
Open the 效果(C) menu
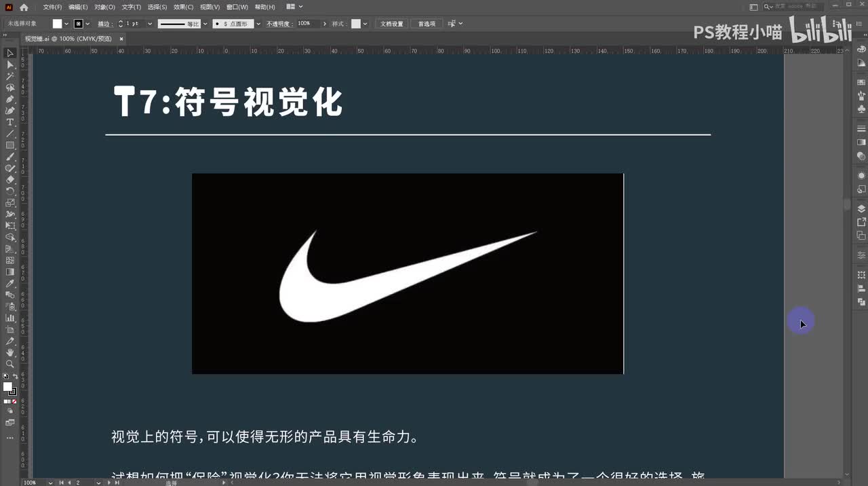pyautogui.click(x=183, y=7)
